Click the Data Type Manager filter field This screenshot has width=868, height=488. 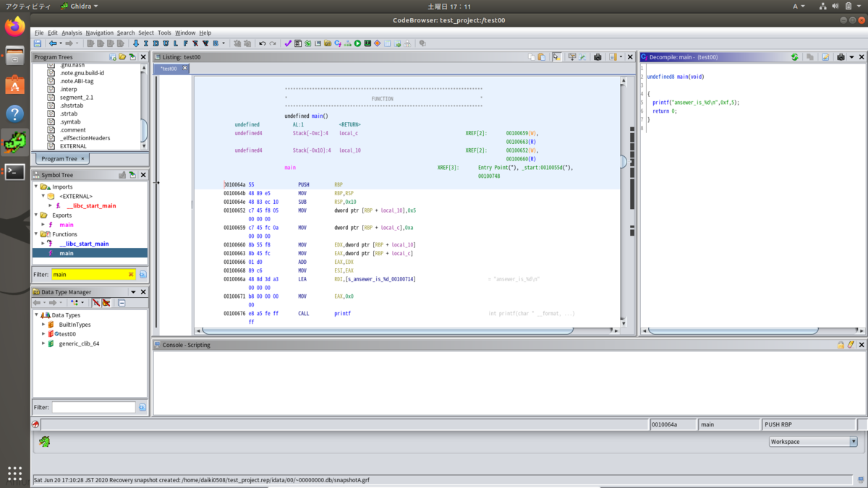coord(93,408)
